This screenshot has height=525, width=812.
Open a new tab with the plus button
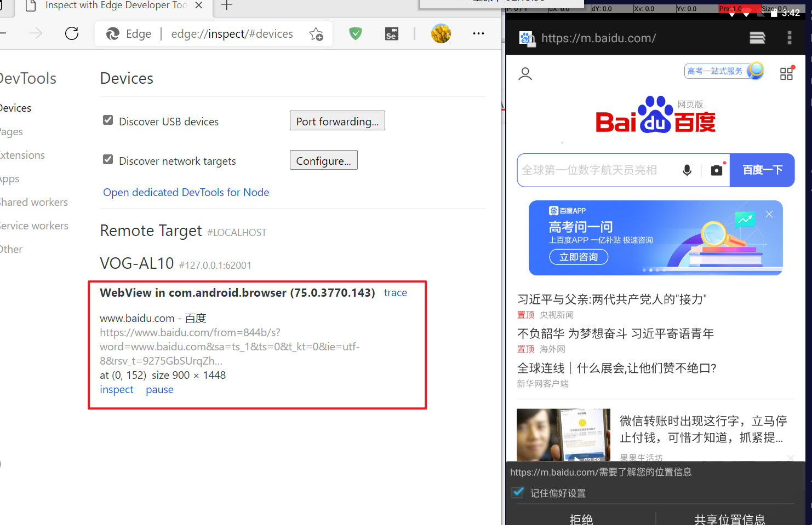226,5
